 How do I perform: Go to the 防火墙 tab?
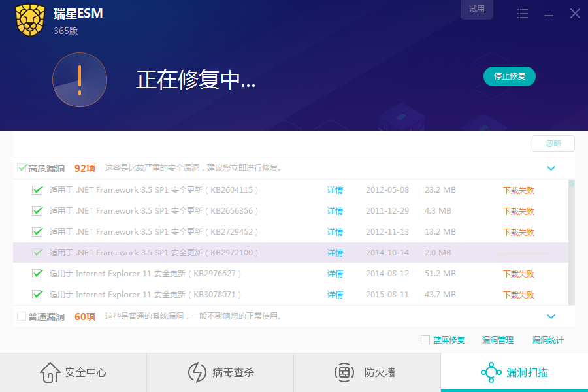pyautogui.click(x=367, y=372)
